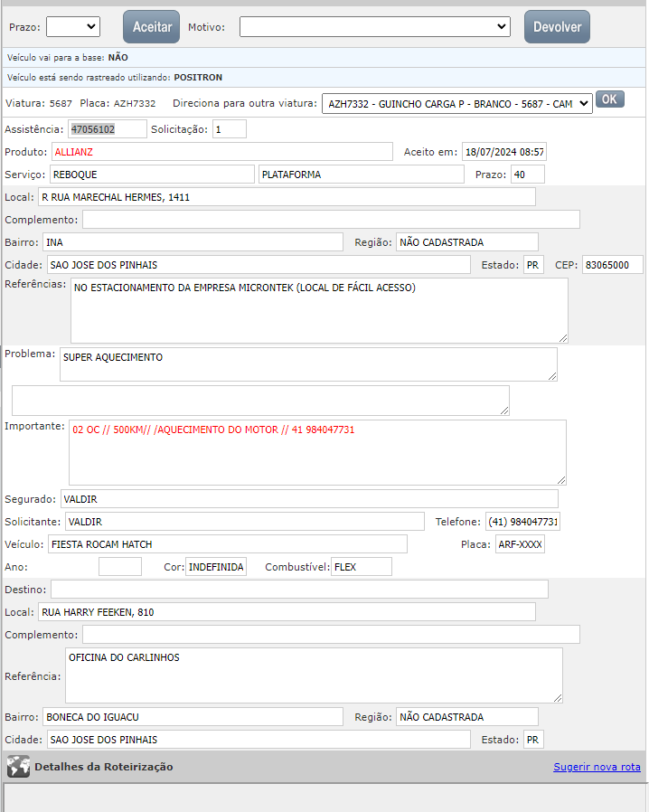Click the Importante notes text area
The image size is (649, 812).
point(317,452)
